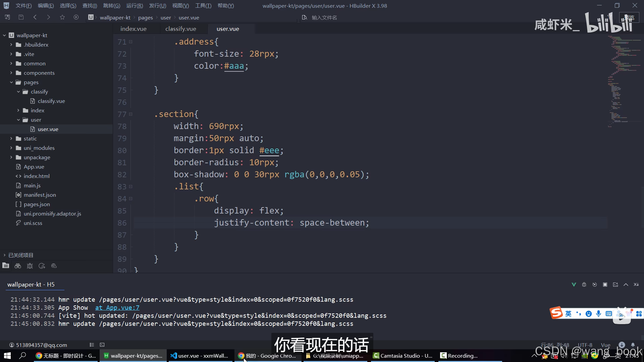Expand the common folder
The width and height of the screenshot is (644, 362).
(11, 63)
